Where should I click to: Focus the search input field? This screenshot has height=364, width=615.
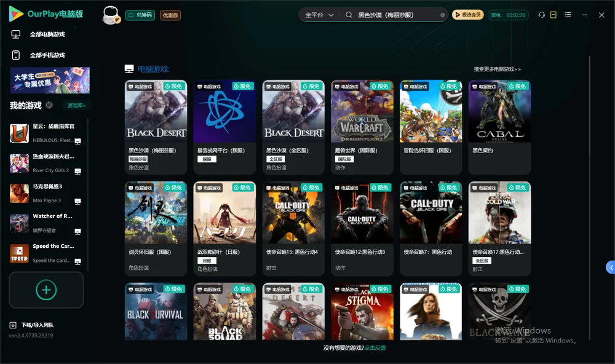click(396, 15)
